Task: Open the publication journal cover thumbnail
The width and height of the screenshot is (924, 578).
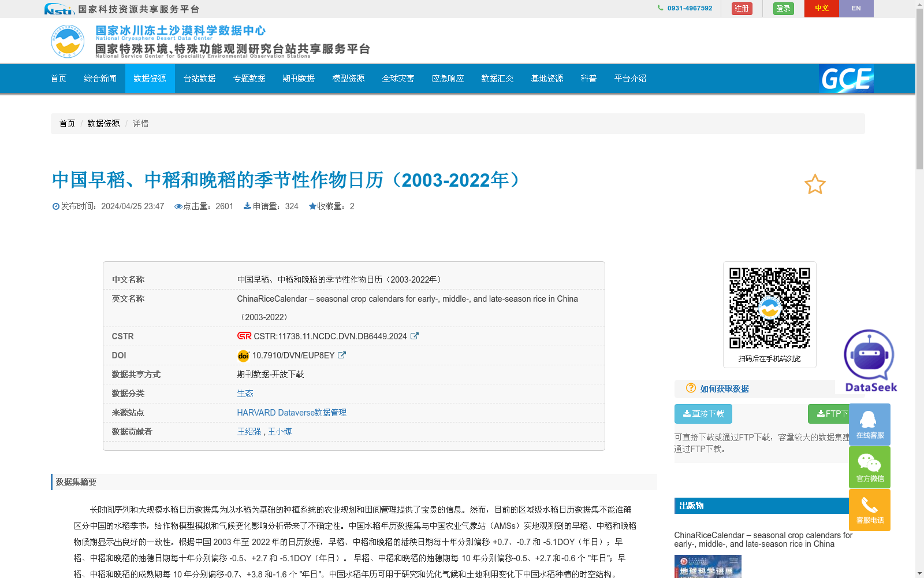Action: [707, 566]
